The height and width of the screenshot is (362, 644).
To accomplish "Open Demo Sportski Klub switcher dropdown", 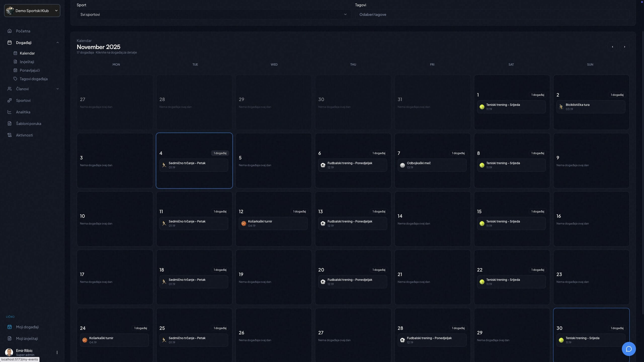I will click(x=32, y=11).
